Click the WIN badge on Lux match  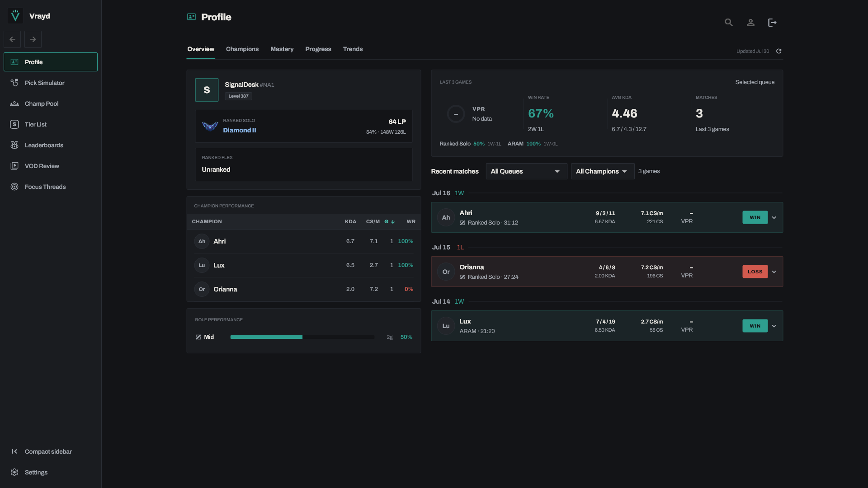tap(755, 326)
